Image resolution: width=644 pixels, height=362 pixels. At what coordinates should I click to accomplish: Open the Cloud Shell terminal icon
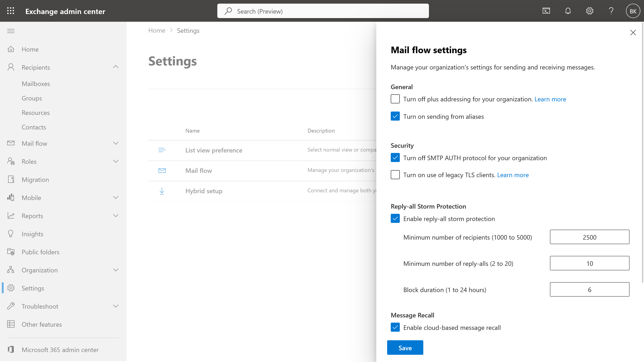pos(546,11)
